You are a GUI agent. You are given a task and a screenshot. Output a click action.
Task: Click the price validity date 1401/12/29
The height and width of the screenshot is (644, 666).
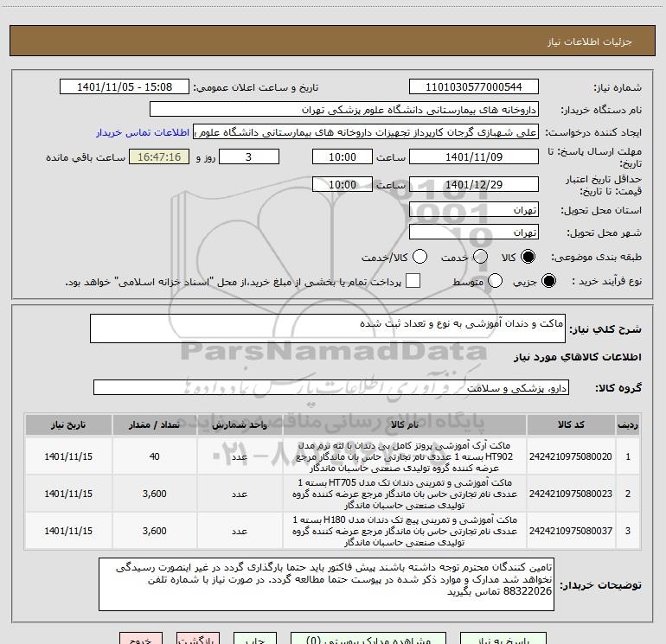click(474, 184)
